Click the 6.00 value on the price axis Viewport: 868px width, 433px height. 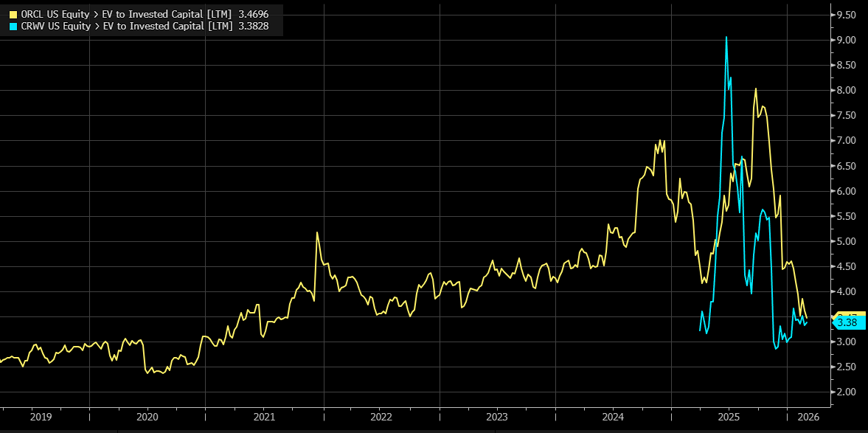tap(847, 191)
